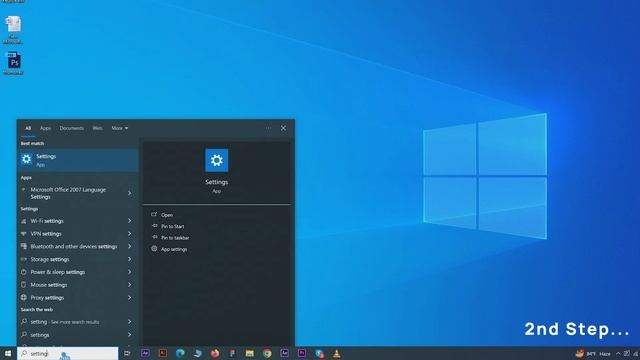Viewport: 640px width, 360px height.
Task: Select Settings app best match result
Action: (78, 160)
